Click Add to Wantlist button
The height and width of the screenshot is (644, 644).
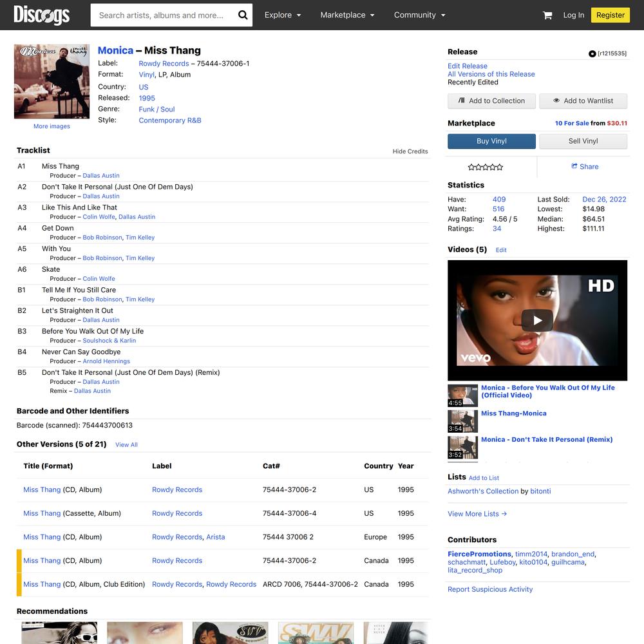[583, 100]
